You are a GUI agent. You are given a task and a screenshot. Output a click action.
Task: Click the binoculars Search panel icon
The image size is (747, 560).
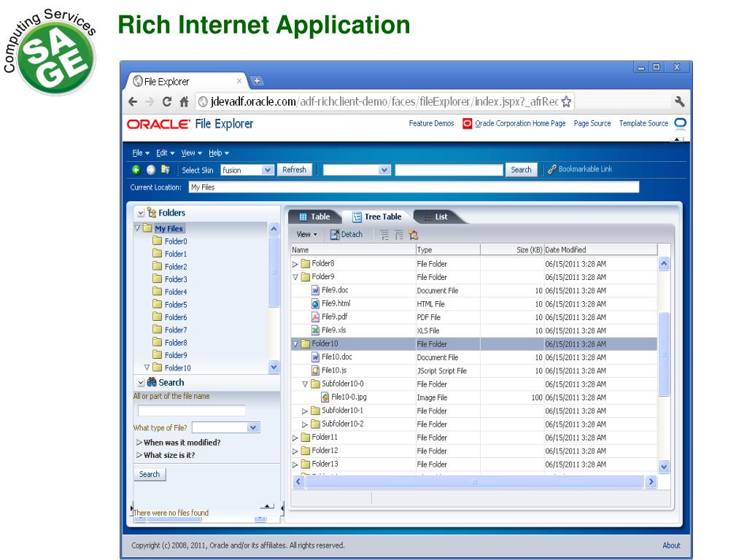point(152,382)
